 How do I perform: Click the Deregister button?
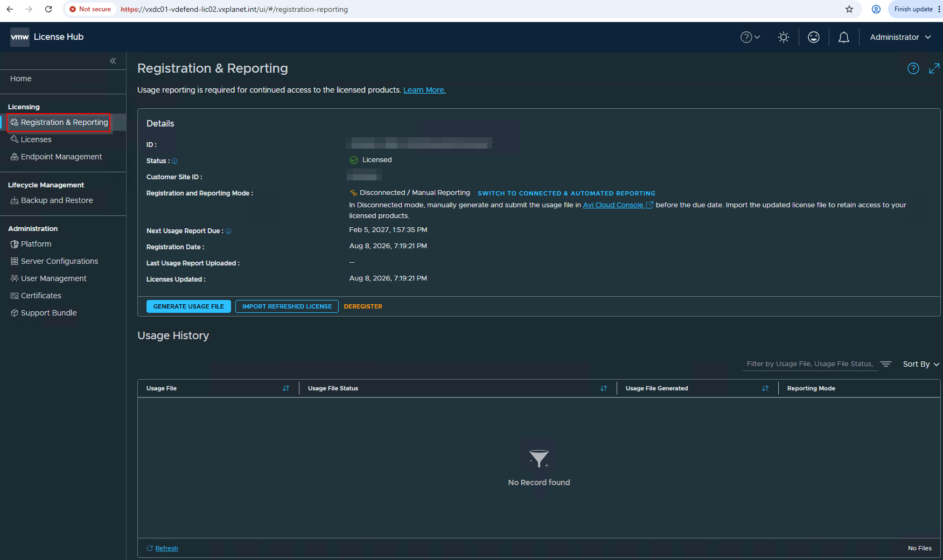[x=363, y=306]
